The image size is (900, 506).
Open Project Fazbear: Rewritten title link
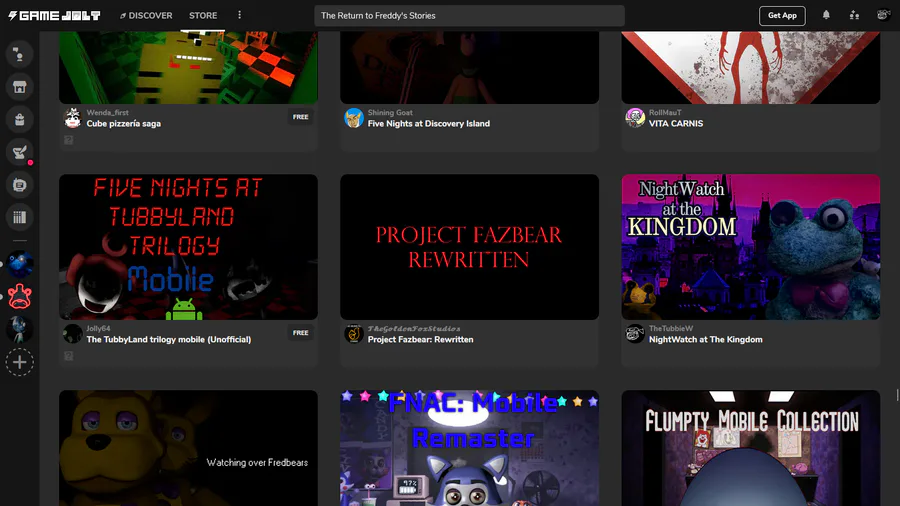[420, 340]
